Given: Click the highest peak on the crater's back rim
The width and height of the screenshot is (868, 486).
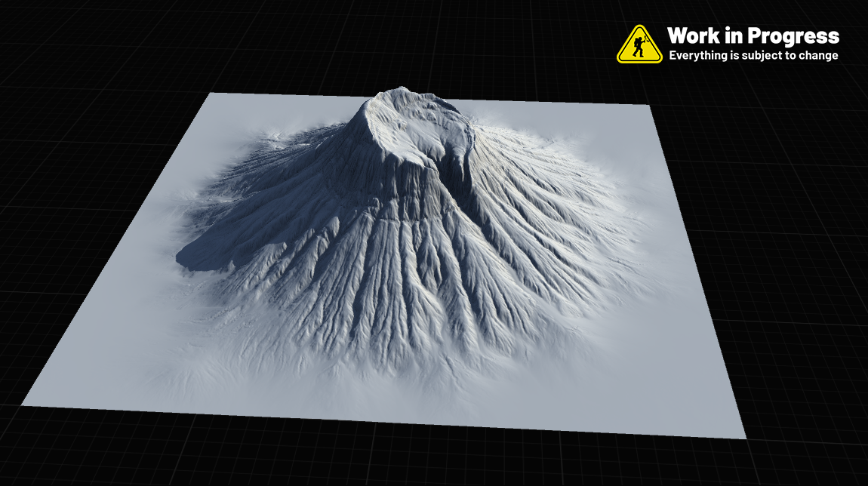Looking at the screenshot, I should point(400,93).
